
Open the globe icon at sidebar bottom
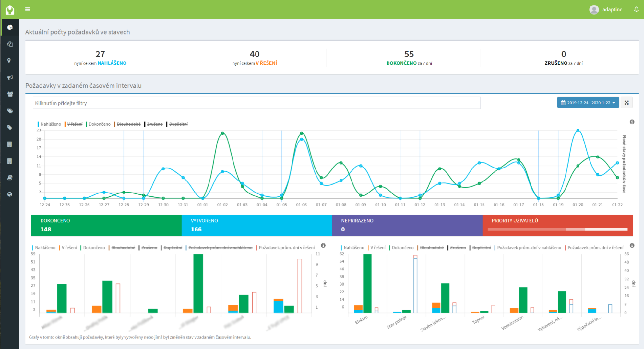pyautogui.click(x=10, y=194)
